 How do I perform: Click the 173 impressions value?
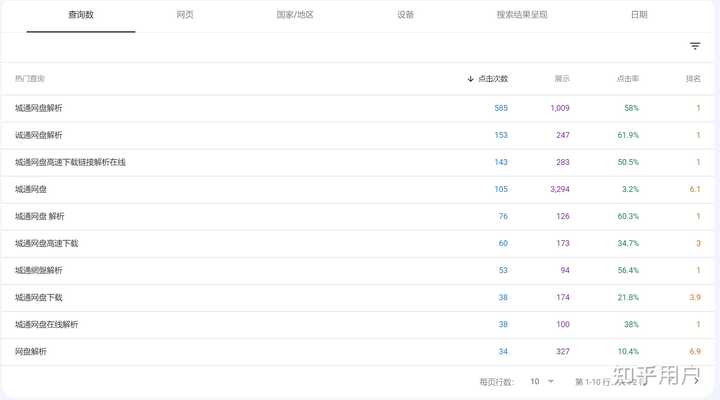click(562, 243)
